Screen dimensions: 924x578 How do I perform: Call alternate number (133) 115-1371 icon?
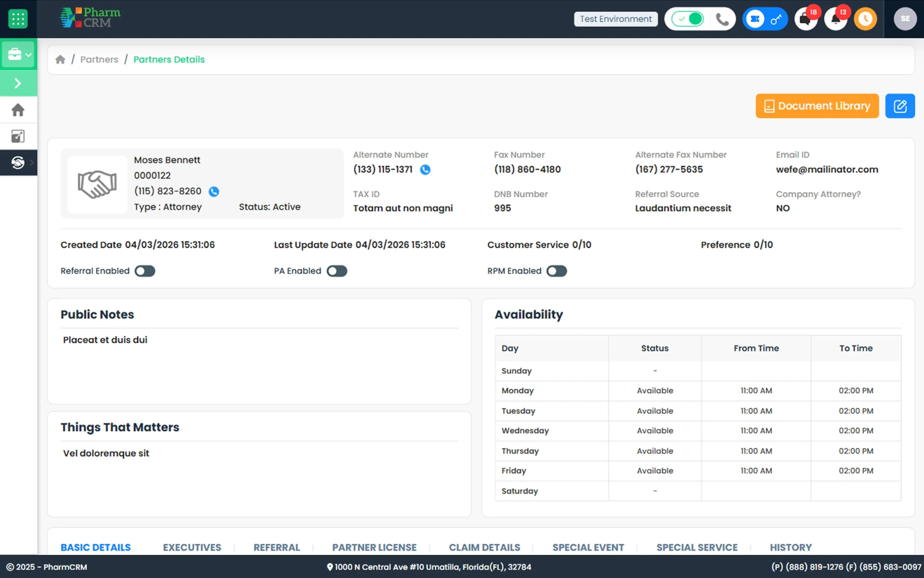click(425, 170)
